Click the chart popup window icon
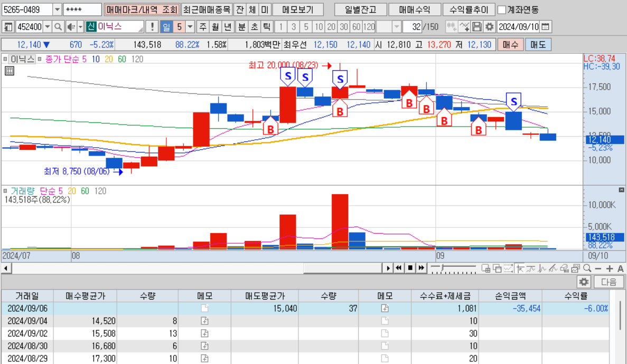Image resolution: width=627 pixels, height=364 pixels. 576,268
